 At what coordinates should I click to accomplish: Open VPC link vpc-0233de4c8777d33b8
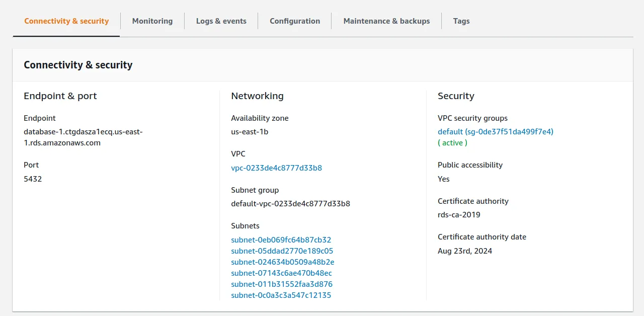pos(276,168)
